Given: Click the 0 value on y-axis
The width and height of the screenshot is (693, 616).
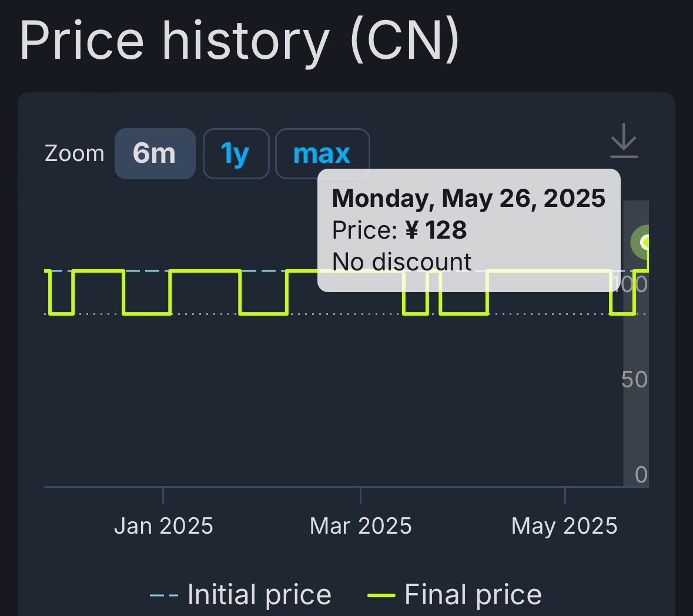Looking at the screenshot, I should point(641,474).
